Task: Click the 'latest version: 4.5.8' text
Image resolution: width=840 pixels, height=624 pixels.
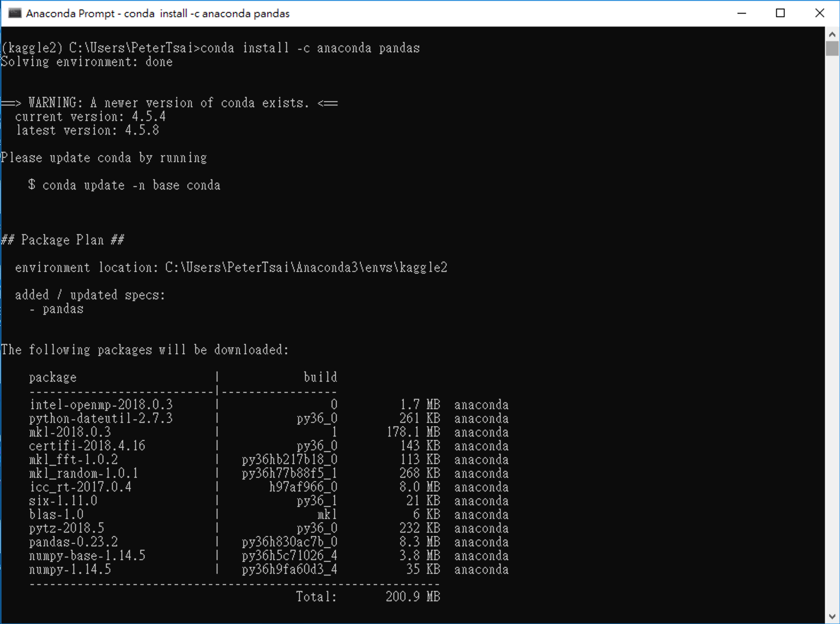Action: pos(87,130)
